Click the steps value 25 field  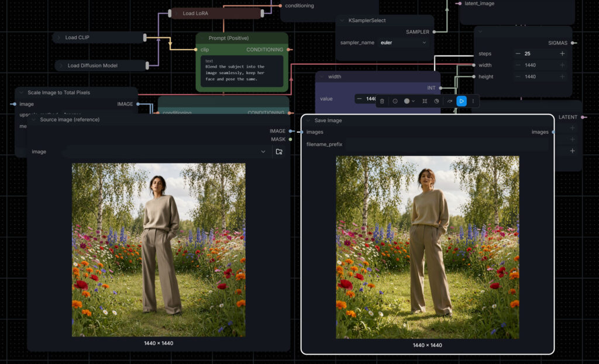coord(540,54)
